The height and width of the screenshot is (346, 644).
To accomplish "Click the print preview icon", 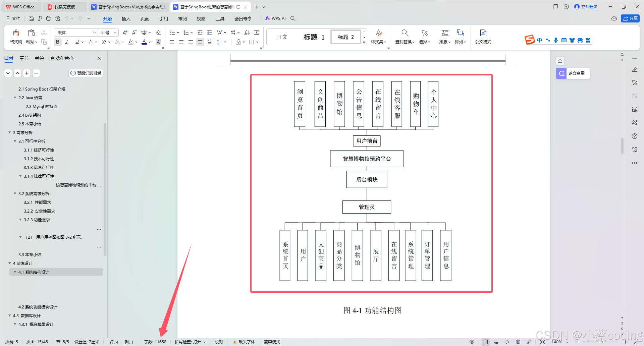I will [x=57, y=18].
